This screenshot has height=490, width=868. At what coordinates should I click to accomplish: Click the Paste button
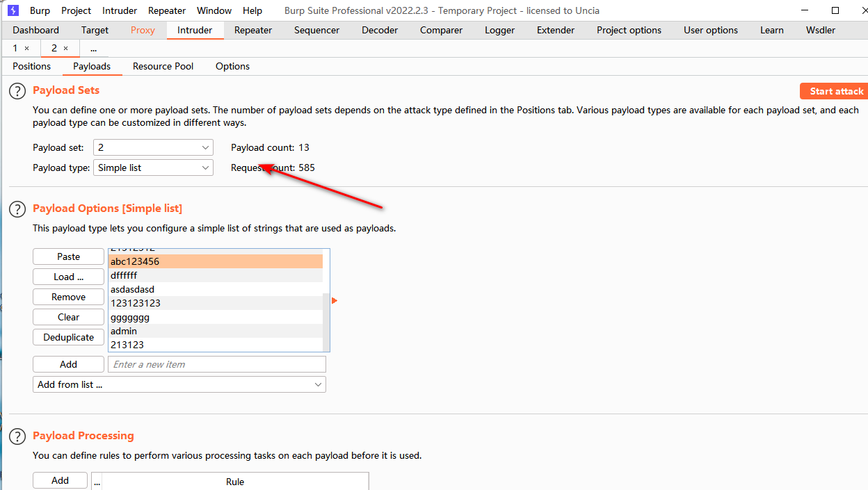(68, 256)
